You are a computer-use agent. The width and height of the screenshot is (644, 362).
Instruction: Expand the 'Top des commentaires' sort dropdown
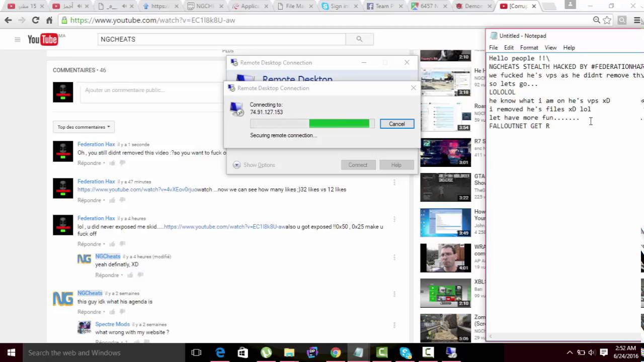pos(84,127)
